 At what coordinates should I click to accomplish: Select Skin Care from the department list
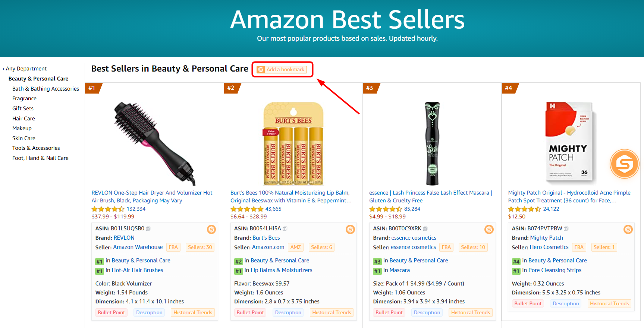pos(24,138)
